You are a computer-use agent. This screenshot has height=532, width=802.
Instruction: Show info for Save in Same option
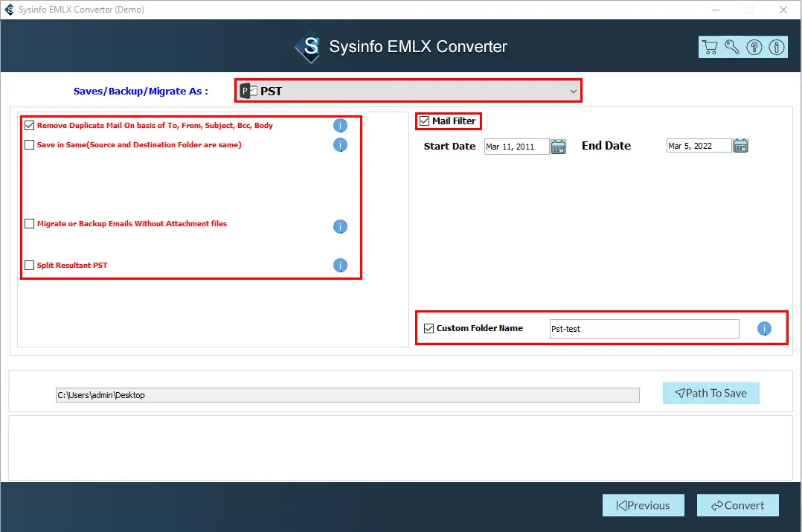340,145
